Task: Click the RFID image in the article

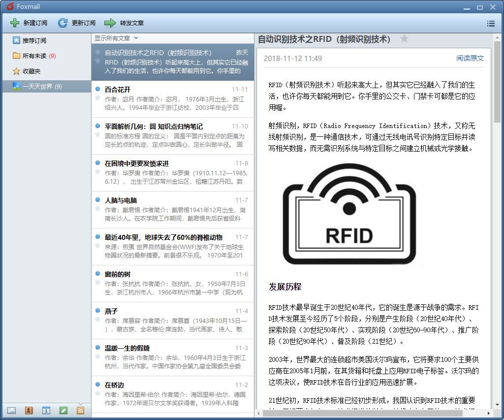Action: click(x=349, y=214)
